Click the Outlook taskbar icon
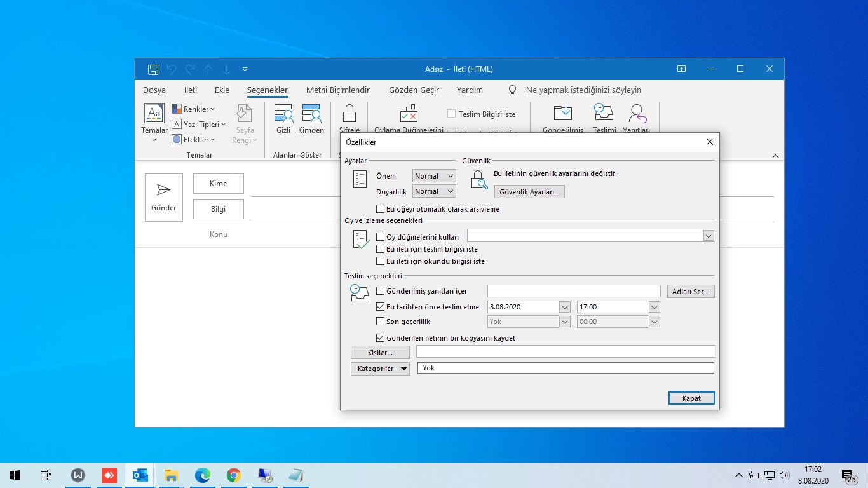The image size is (868, 488). (140, 475)
